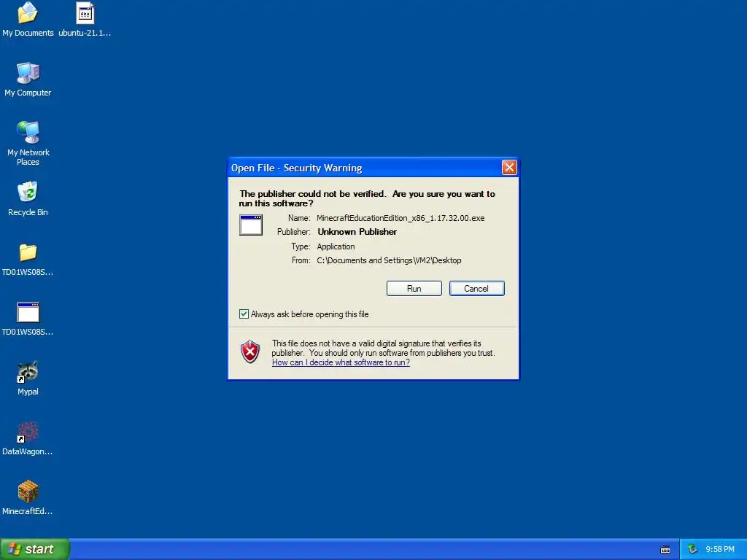Open the Start menu
This screenshot has height=560, width=747.
tap(34, 549)
